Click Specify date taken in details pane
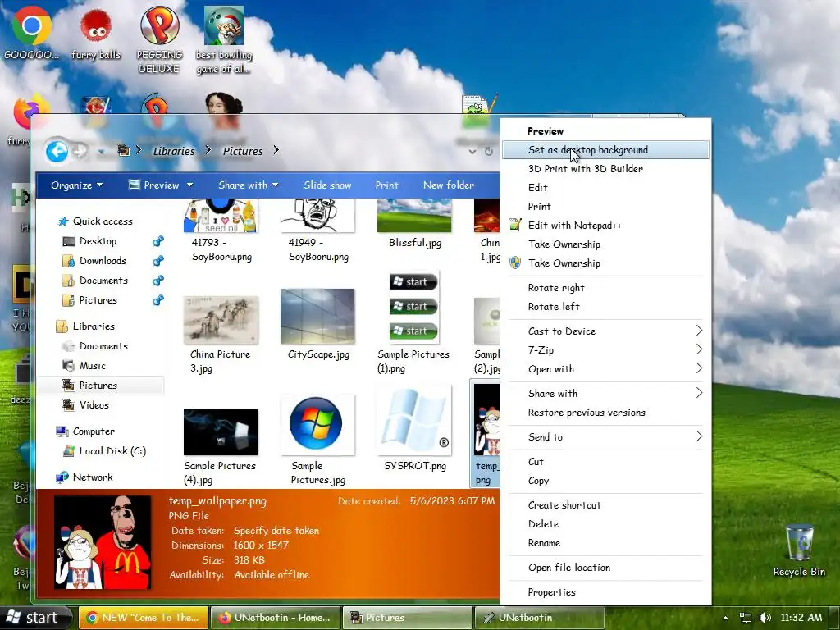This screenshot has height=630, width=840. click(x=276, y=531)
